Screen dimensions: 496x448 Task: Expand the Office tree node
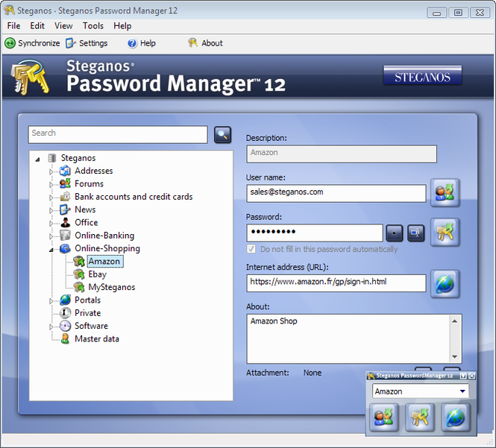[51, 223]
